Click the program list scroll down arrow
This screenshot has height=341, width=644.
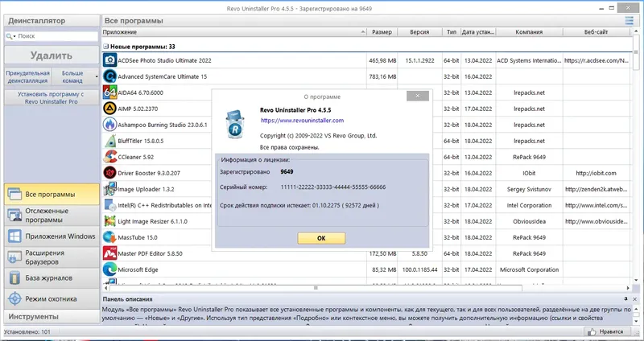pyautogui.click(x=636, y=280)
